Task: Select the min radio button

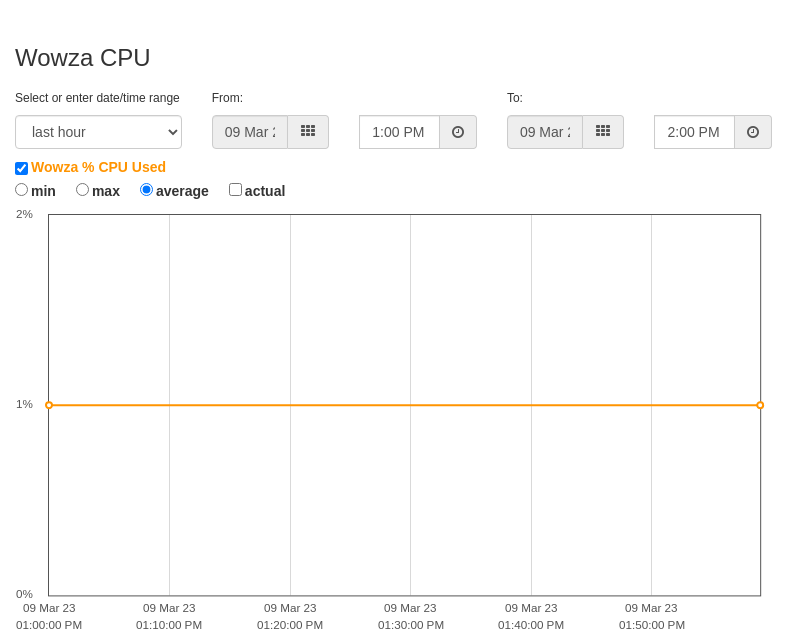Action: click(x=22, y=190)
